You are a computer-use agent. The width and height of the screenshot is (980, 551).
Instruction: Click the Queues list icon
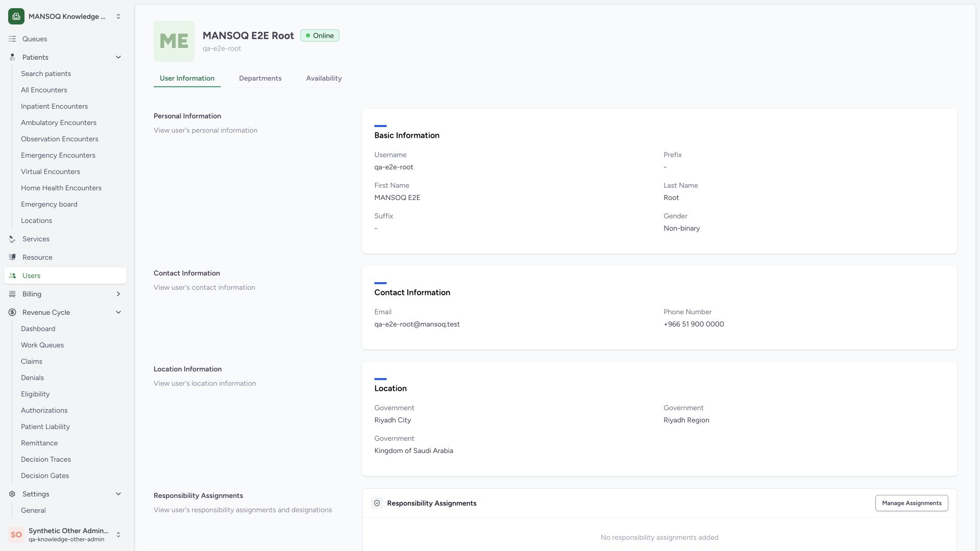pyautogui.click(x=12, y=39)
